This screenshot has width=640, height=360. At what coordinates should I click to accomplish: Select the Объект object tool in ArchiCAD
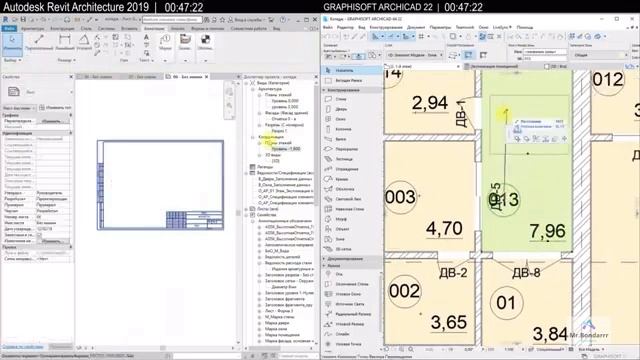click(352, 229)
